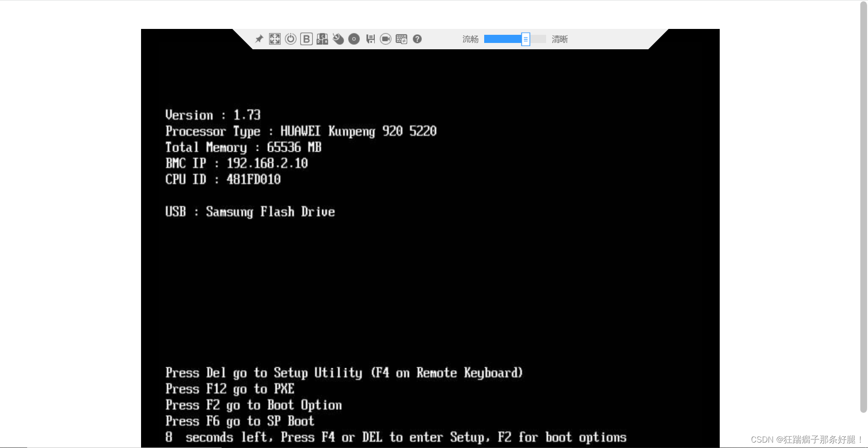868x448 pixels.
Task: Toggle full screen mode icon
Action: point(275,39)
